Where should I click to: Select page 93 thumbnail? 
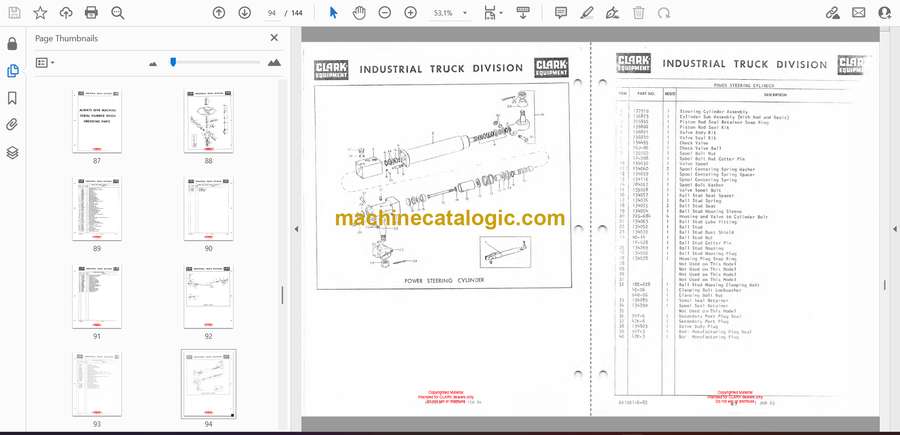(96, 384)
